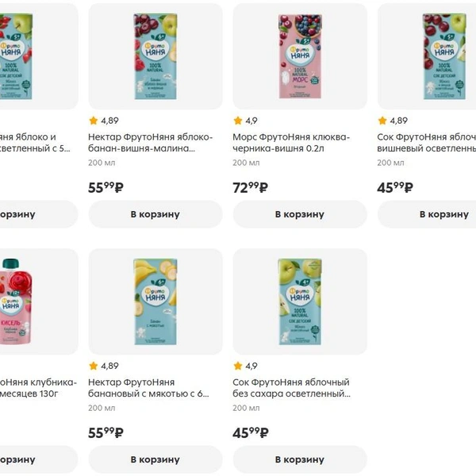Open Нектар ФрутоНяня банановый с мякотью link
Image resolution: width=476 pixels, height=476 pixels.
tap(149, 388)
